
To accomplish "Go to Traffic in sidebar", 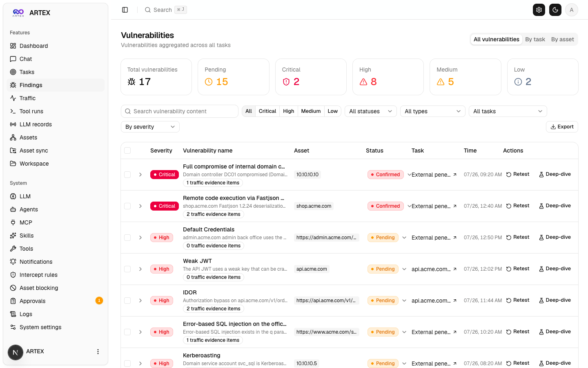I will [x=56, y=98].
